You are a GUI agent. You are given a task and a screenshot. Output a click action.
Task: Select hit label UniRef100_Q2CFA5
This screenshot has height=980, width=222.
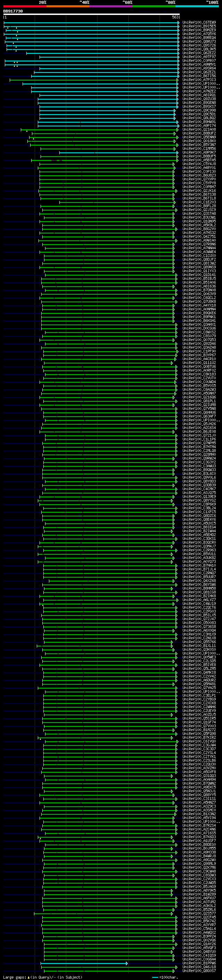click(x=199, y=917)
